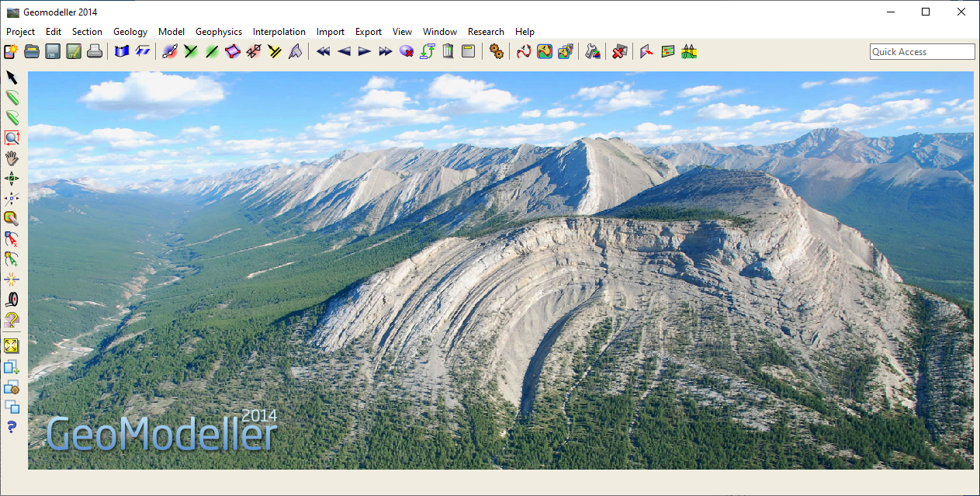Viewport: 980px width, 496px height.
Task: Click the blue tilted section-plane toolbar icon
Action: [x=143, y=52]
